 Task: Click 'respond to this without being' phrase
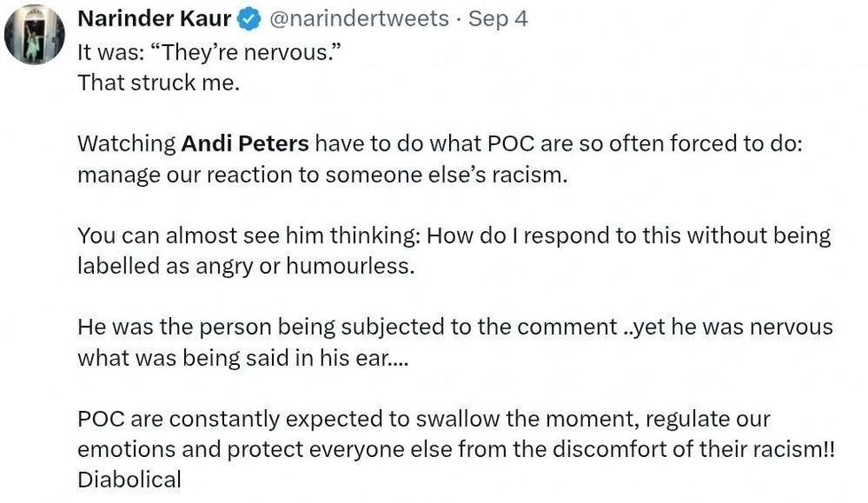click(x=678, y=236)
